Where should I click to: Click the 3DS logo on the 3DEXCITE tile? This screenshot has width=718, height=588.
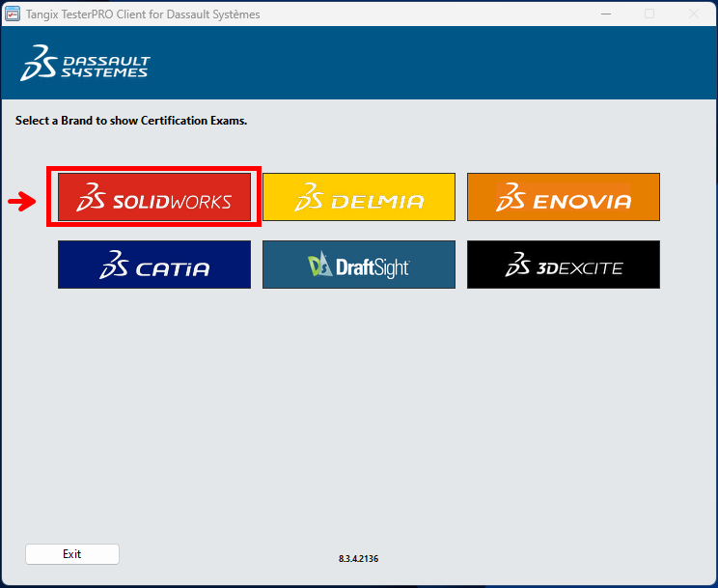coord(520,264)
